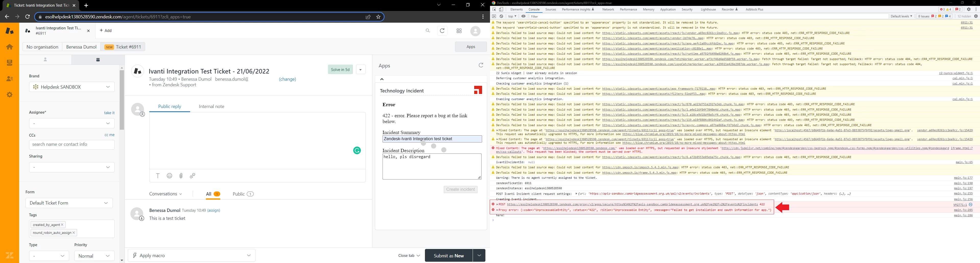Viewport: 980px width, 263px height.
Task: Show Public conversations tab
Action: click(x=243, y=194)
